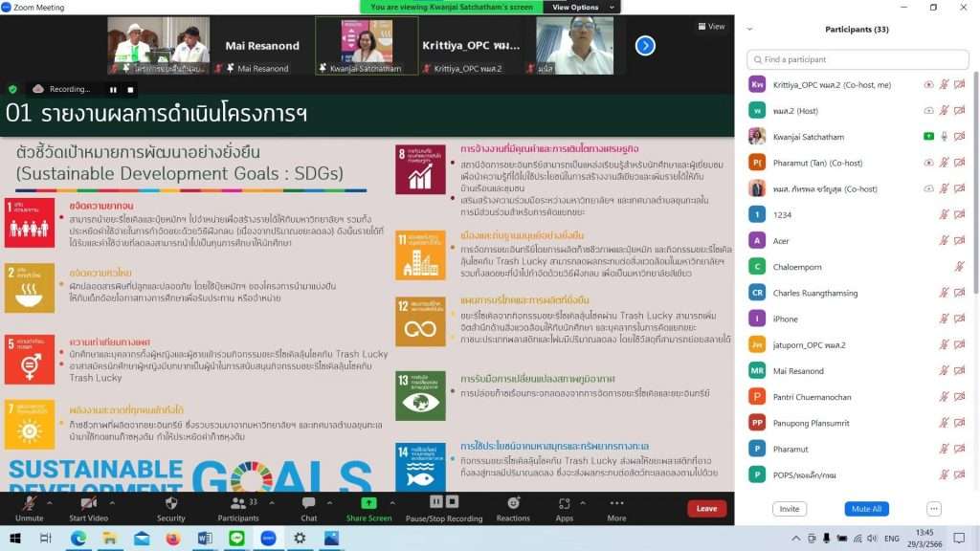Pause recording beside the Recording indicator
Viewport: 980px width, 551px height.
113,90
